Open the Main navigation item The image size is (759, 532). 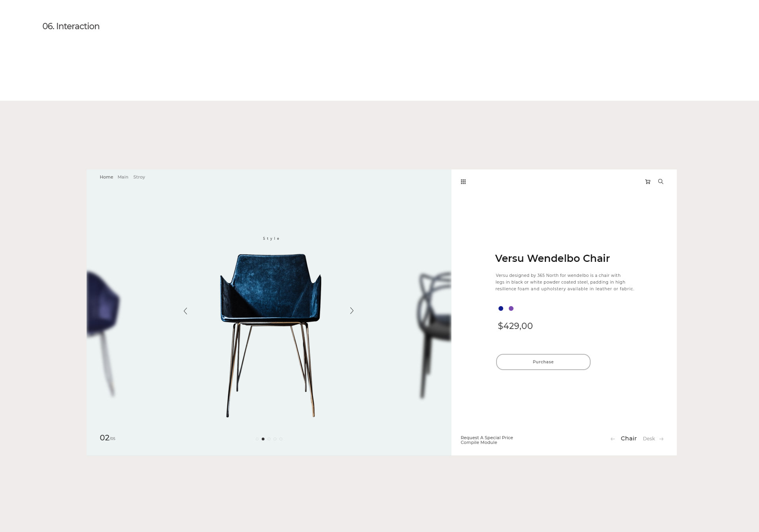tap(123, 177)
